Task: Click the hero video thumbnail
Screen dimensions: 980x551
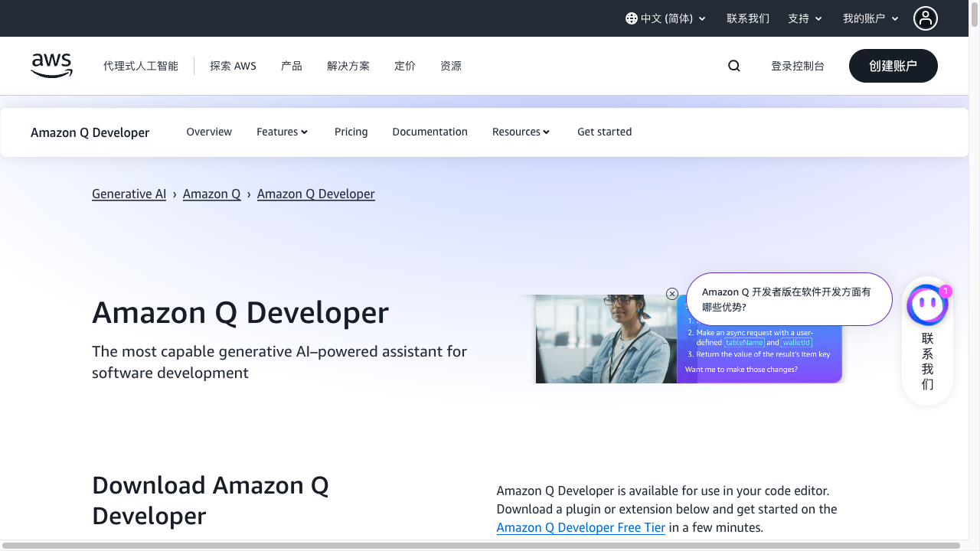Action: coord(605,339)
